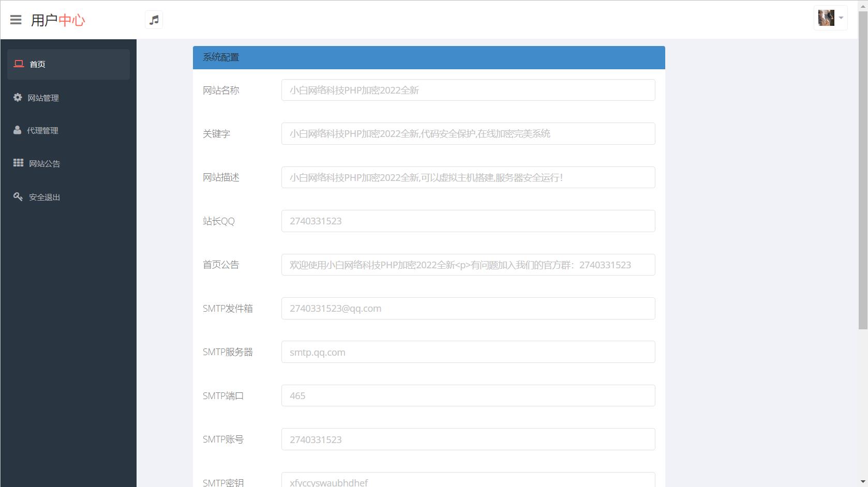Image resolution: width=868 pixels, height=487 pixels.
Task: Click the scrollbar down arrow
Action: [x=863, y=482]
